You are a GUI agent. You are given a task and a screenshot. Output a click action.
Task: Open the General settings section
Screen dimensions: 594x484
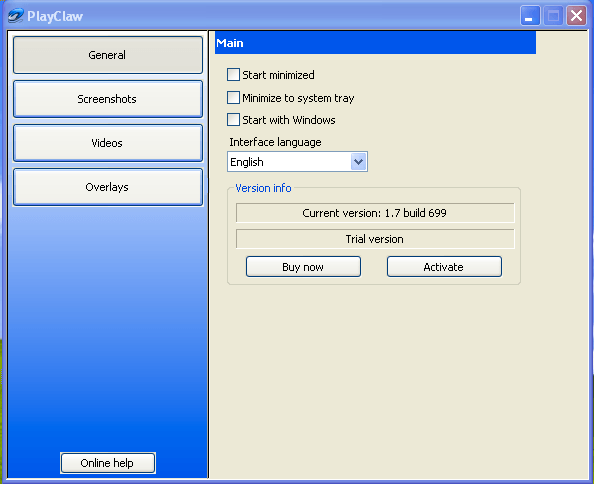pos(108,55)
